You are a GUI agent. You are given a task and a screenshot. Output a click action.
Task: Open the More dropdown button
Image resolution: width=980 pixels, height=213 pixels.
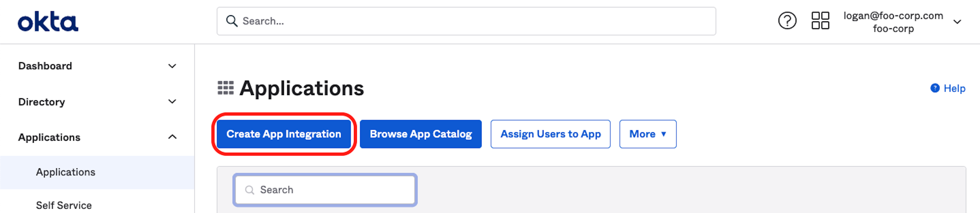tap(647, 134)
